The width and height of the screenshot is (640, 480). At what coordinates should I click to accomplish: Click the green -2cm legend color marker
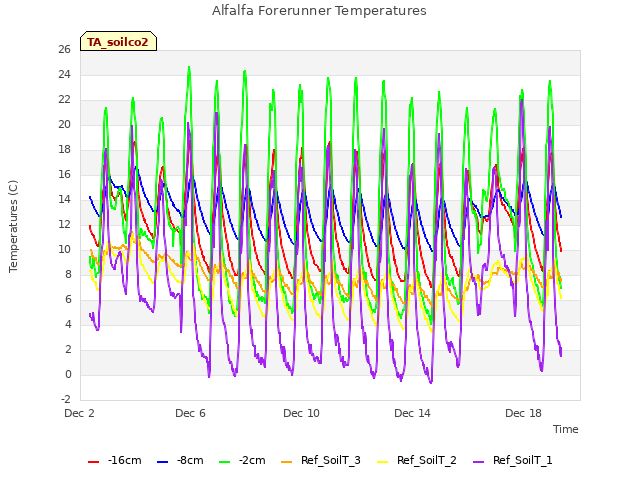(x=224, y=462)
